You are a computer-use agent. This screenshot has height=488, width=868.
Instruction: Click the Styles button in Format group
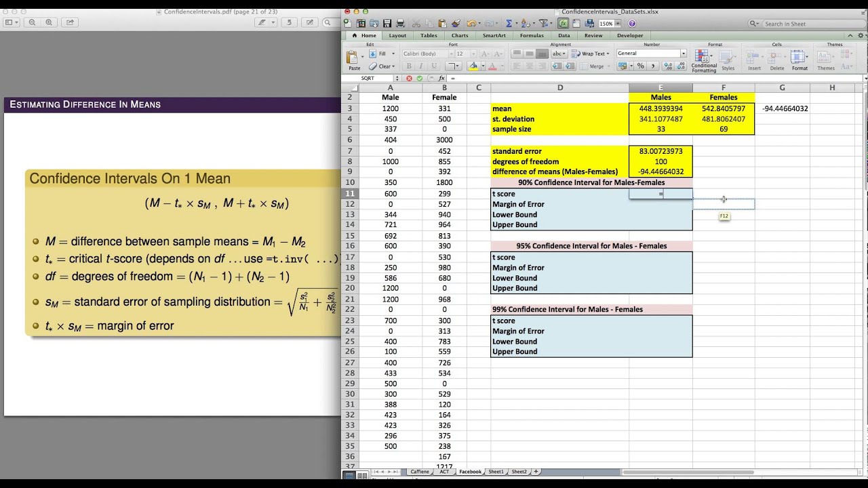(727, 60)
